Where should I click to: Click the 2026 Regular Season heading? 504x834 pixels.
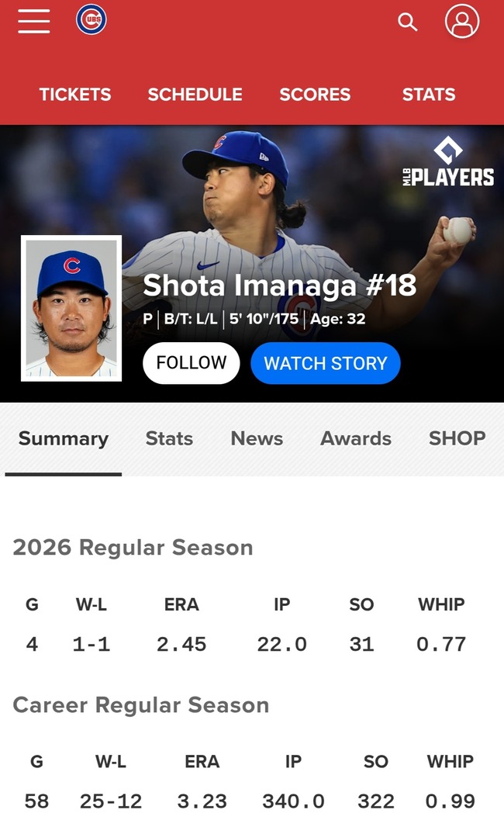(x=133, y=548)
